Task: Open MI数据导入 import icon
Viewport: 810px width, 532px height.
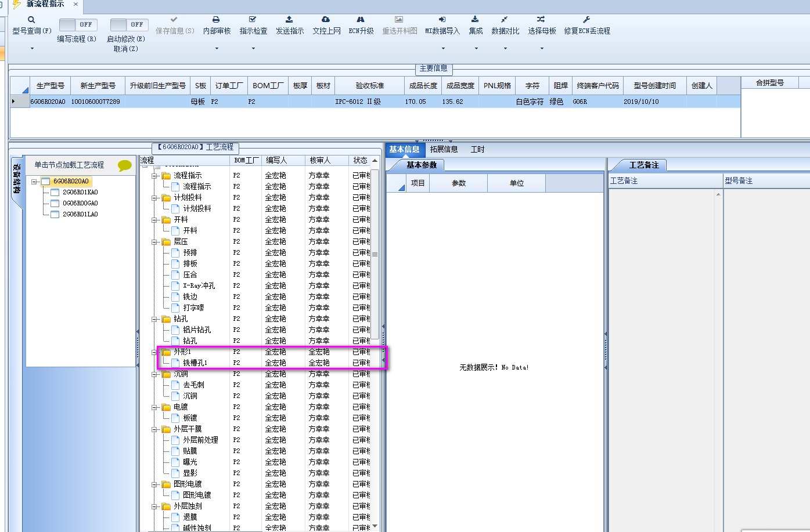Action: pos(442,20)
